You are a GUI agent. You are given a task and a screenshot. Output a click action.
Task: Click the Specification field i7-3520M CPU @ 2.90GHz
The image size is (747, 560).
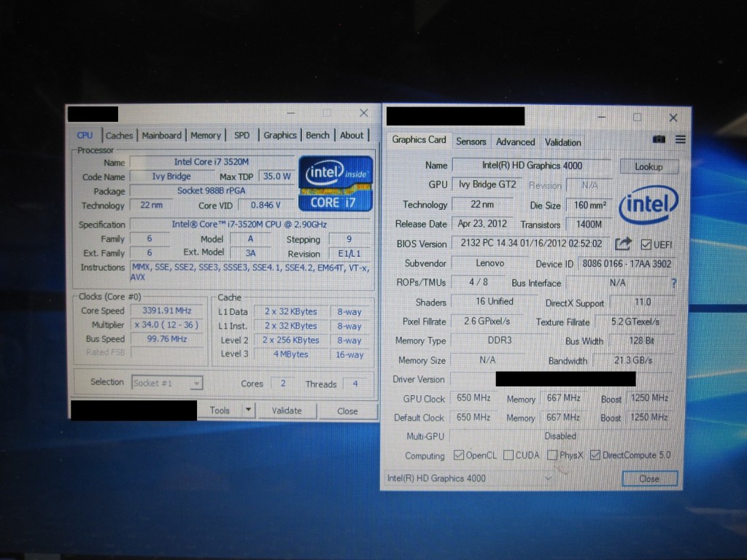pyautogui.click(x=249, y=224)
